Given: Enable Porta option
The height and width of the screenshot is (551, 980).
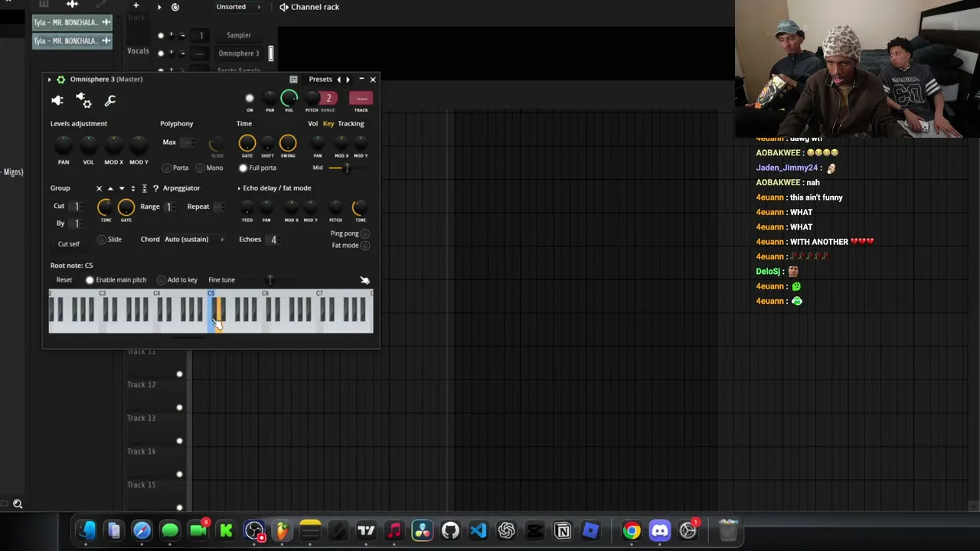Looking at the screenshot, I should tap(167, 168).
